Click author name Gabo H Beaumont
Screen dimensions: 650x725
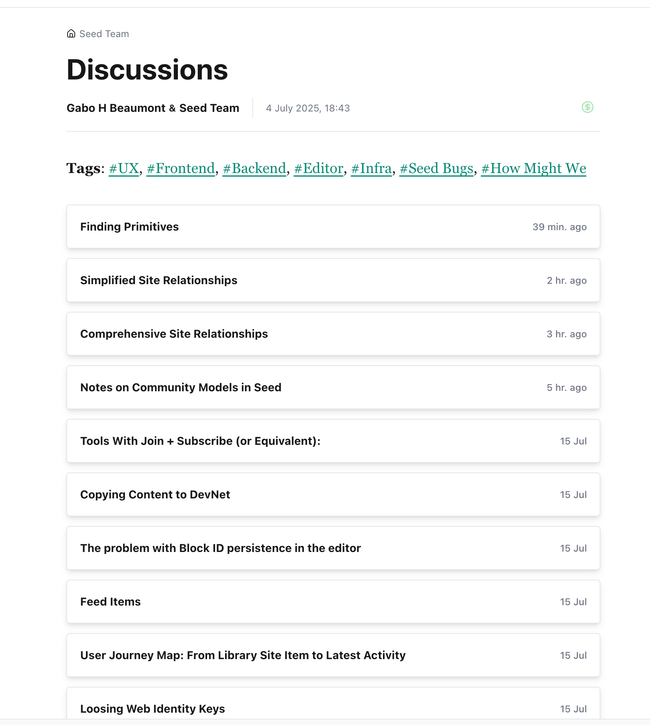click(118, 108)
